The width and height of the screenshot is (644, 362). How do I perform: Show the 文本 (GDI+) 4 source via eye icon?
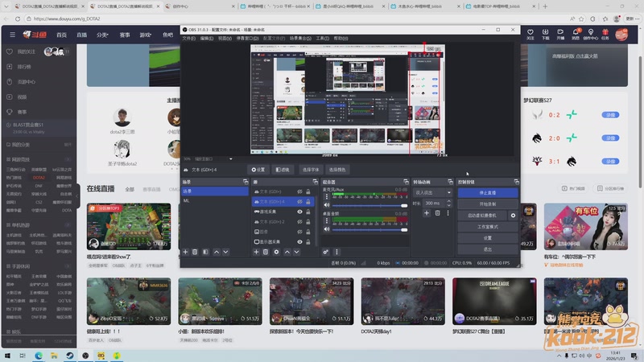[x=299, y=202]
